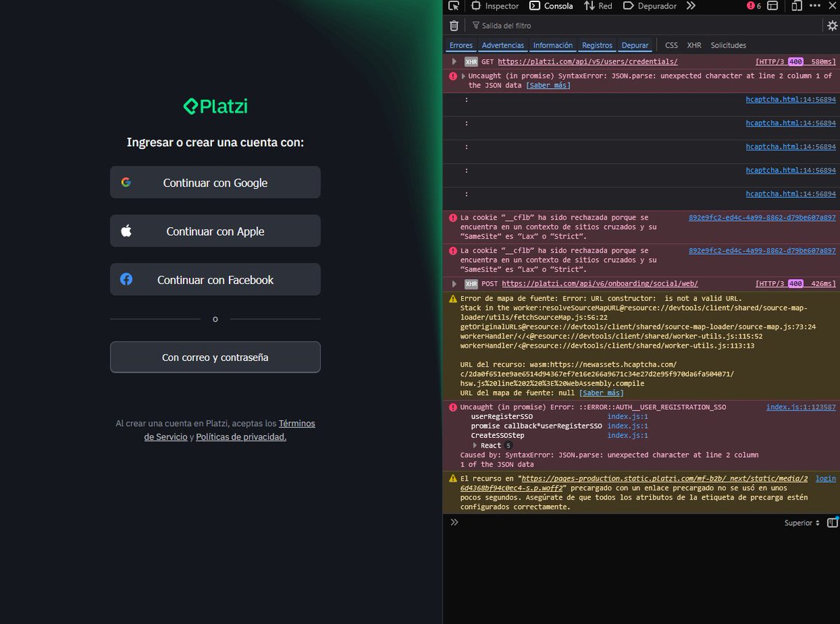The width and height of the screenshot is (840, 624).
Task: Enable the XHR filter
Action: pyautogui.click(x=694, y=45)
